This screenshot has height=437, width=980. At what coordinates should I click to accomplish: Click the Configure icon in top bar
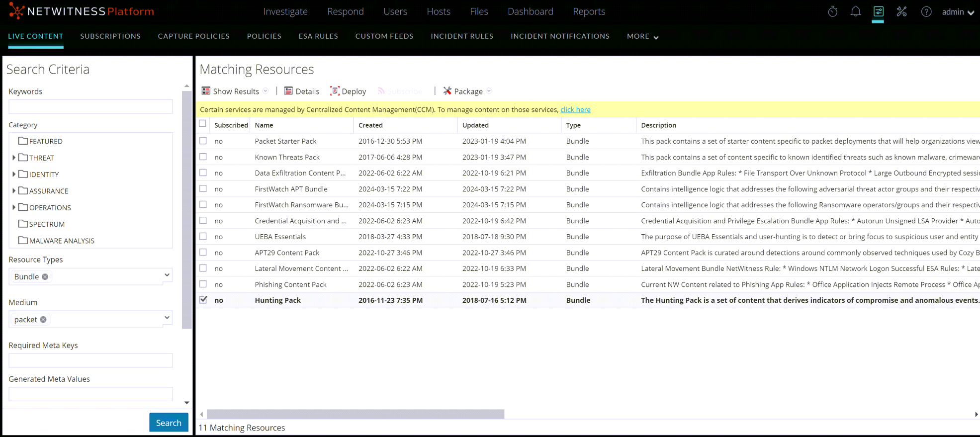[x=878, y=11]
